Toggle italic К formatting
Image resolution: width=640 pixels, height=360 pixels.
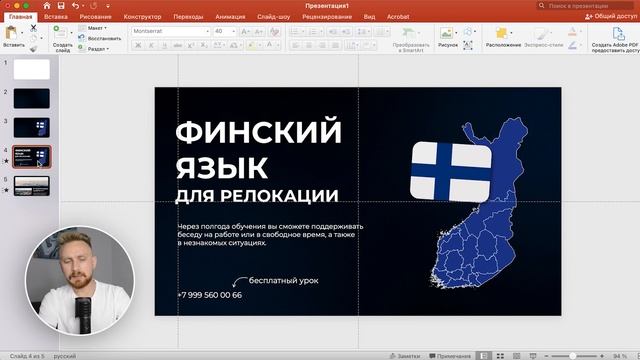151,45
